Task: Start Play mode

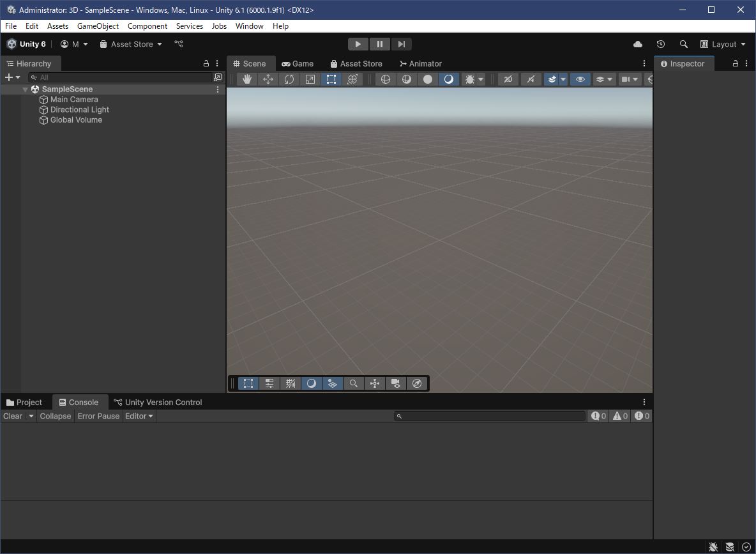Action: pyautogui.click(x=358, y=44)
